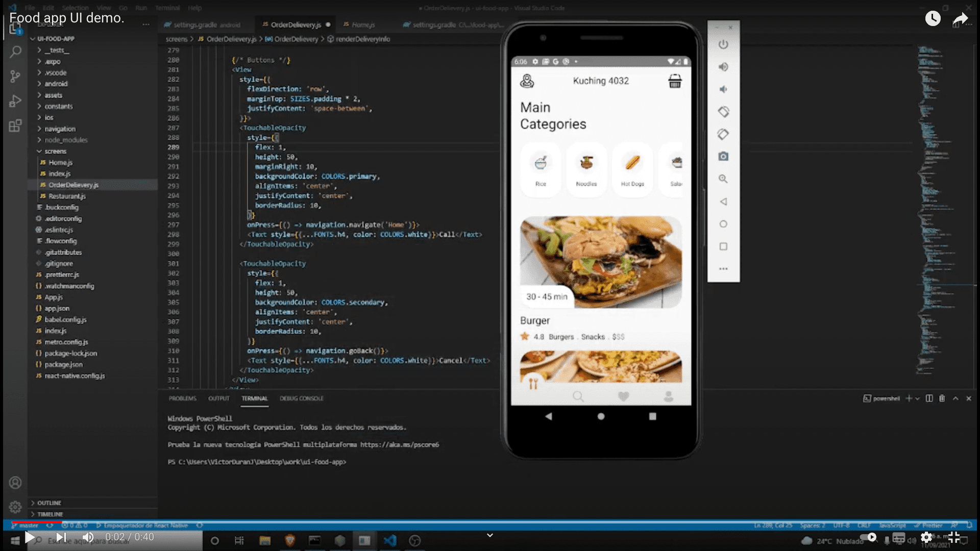Tap the user tab in app bottom bar
Viewport: 980px width, 551px height.
(x=668, y=396)
